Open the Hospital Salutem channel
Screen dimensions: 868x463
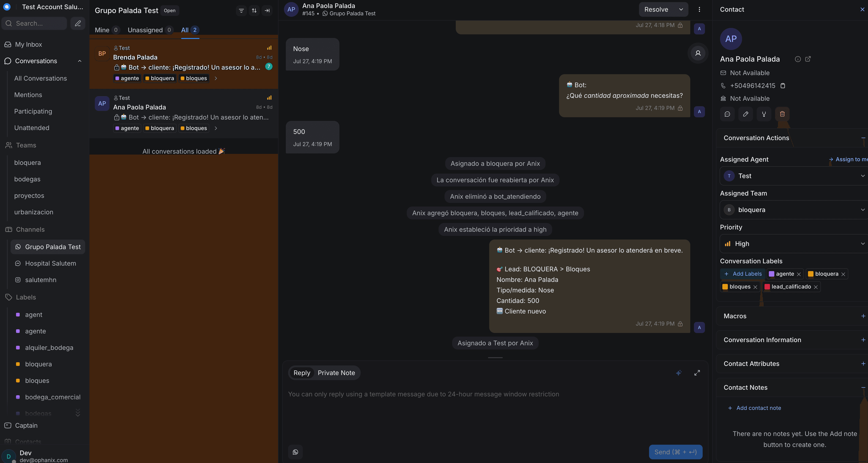point(47,263)
